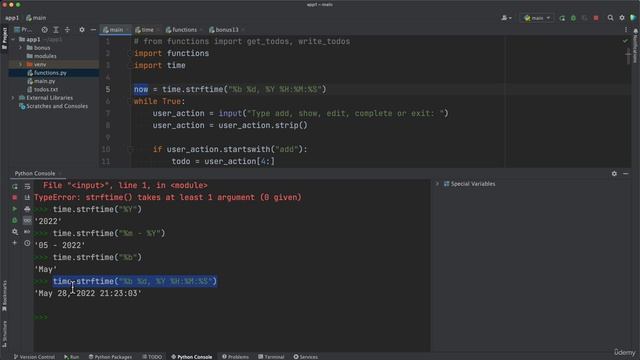
Task: Expand venv folder
Action: (20, 64)
